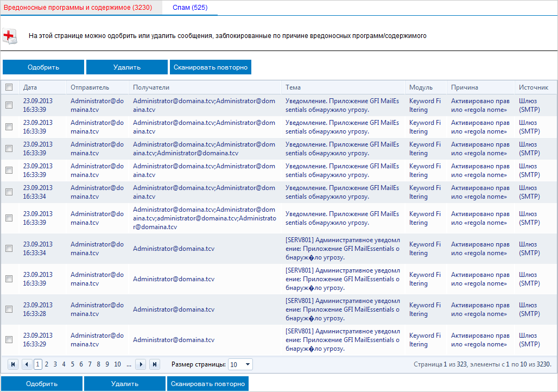This screenshot has height=392, width=558.
Task: Click the previous page arrow
Action: click(25, 364)
